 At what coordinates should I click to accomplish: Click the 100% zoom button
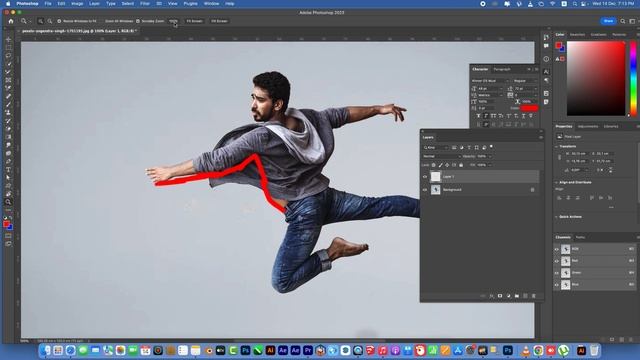pyautogui.click(x=173, y=21)
